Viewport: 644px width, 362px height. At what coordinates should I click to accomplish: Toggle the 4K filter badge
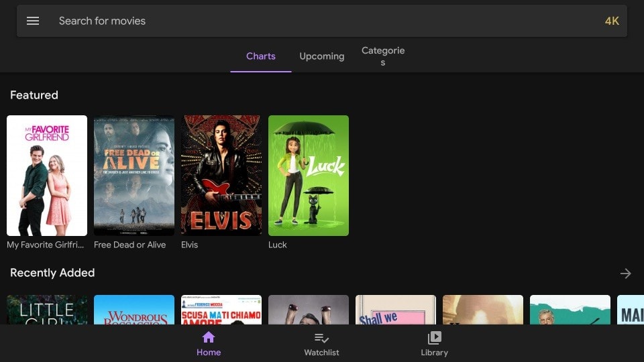(x=612, y=21)
